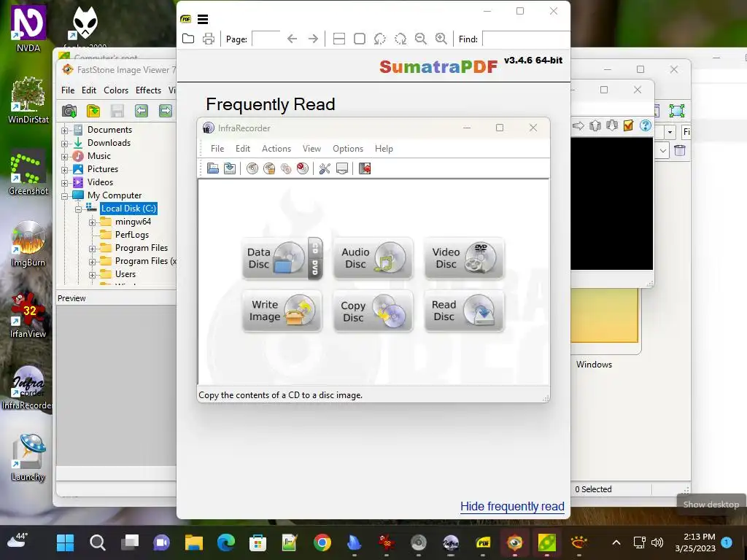The width and height of the screenshot is (747, 560).
Task: Expand the mingw64 folder node
Action: click(x=92, y=222)
